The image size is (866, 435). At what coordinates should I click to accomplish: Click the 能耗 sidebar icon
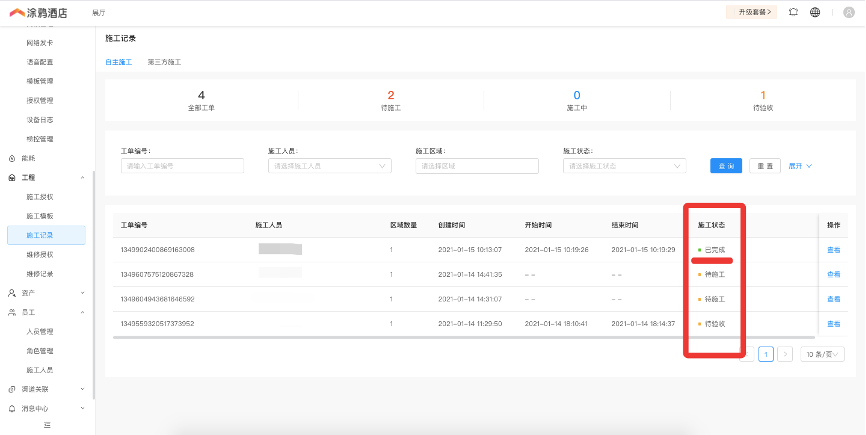pos(12,158)
